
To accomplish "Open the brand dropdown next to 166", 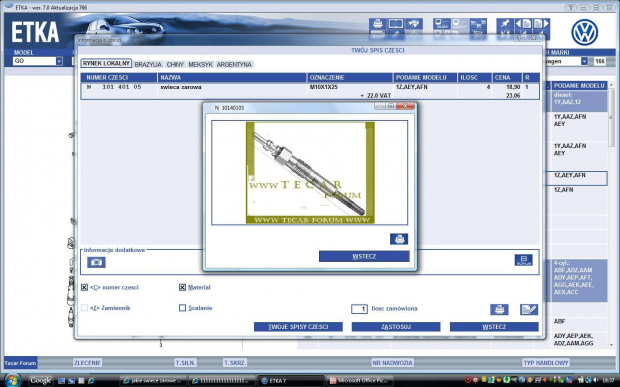I will point(584,61).
